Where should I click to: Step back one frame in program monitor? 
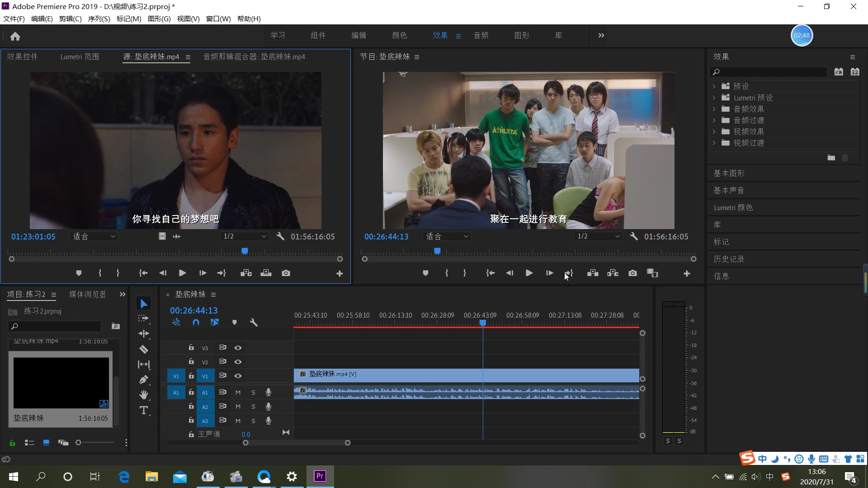tap(509, 273)
